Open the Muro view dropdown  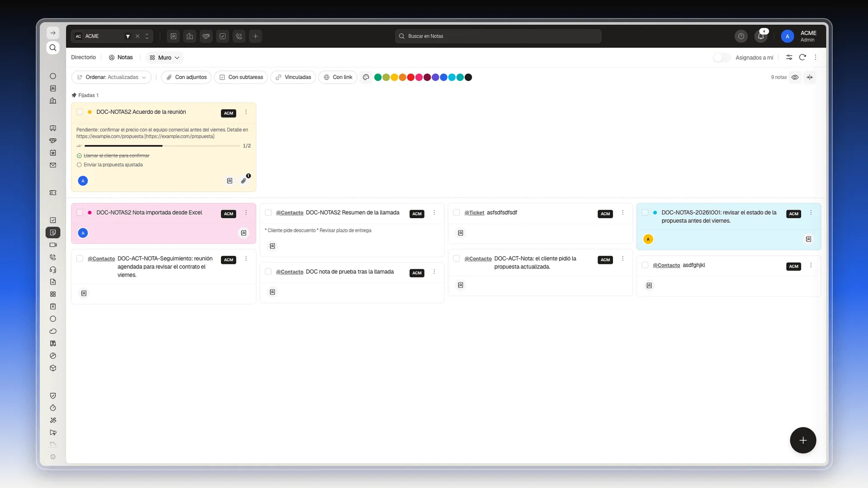tap(165, 58)
